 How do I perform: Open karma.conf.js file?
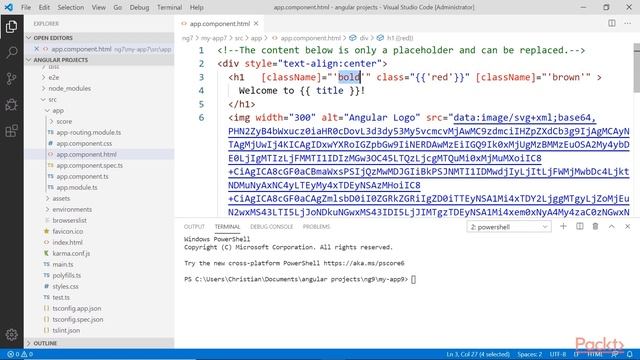[71, 253]
